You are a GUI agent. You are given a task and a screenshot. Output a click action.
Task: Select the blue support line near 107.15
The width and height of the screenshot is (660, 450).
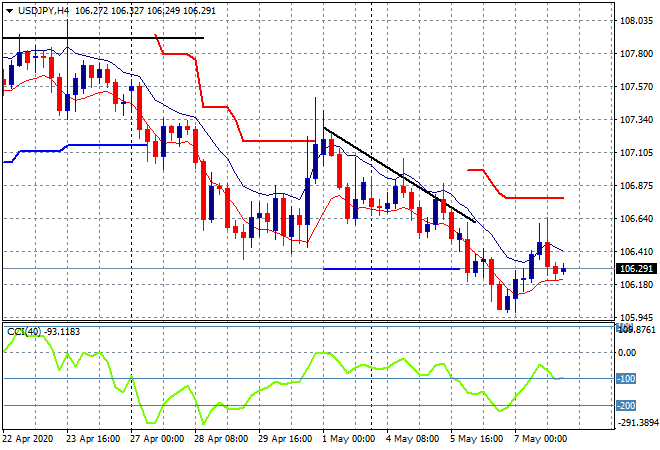[x=107, y=145]
